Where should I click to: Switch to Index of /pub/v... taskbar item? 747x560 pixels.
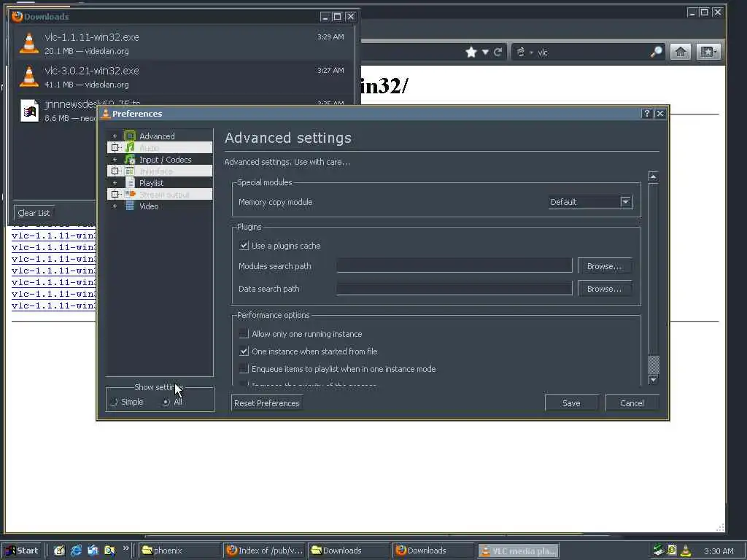tap(265, 551)
